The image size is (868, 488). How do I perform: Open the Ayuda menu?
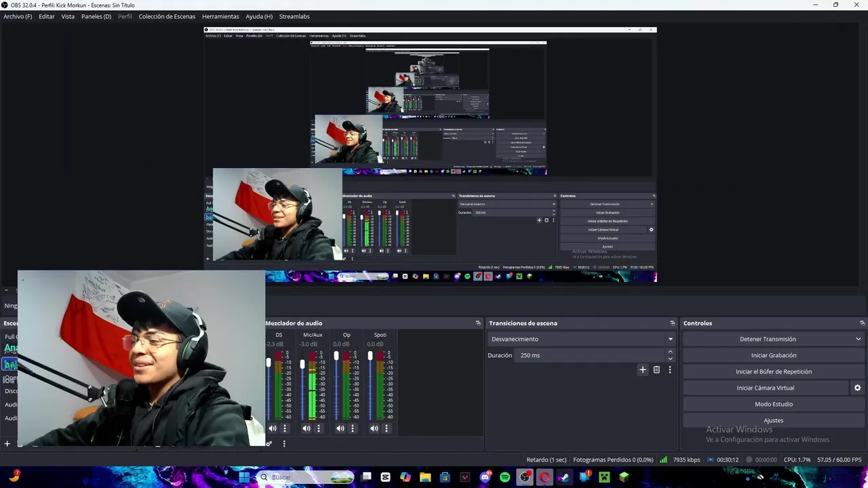point(259,16)
